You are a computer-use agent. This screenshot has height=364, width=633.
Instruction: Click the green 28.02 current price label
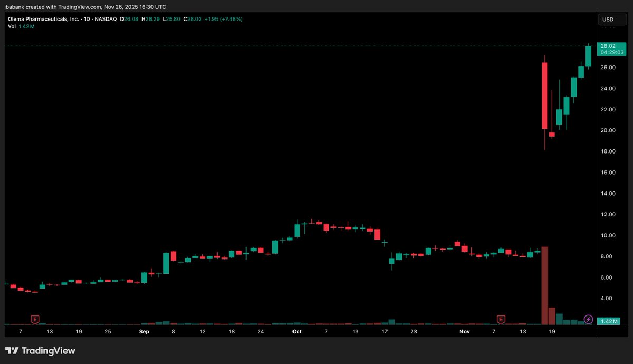pyautogui.click(x=608, y=46)
